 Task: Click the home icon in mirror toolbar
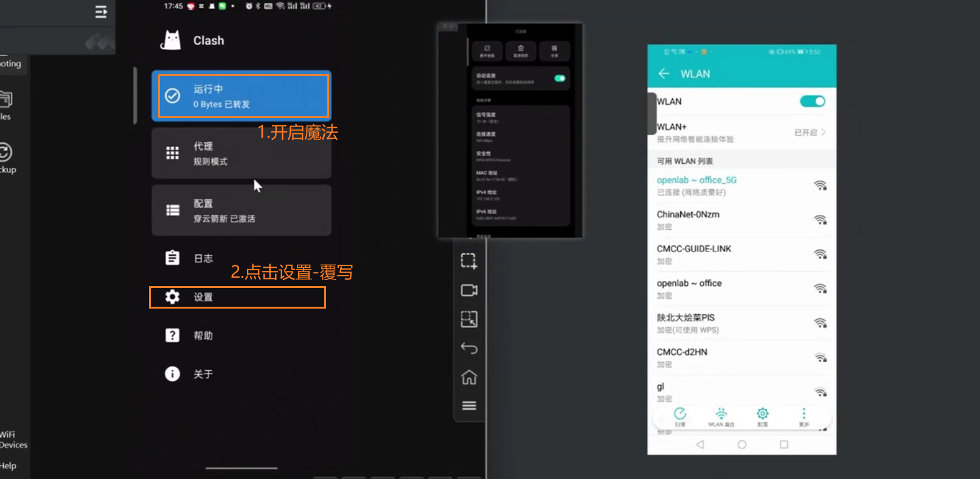pos(469,377)
